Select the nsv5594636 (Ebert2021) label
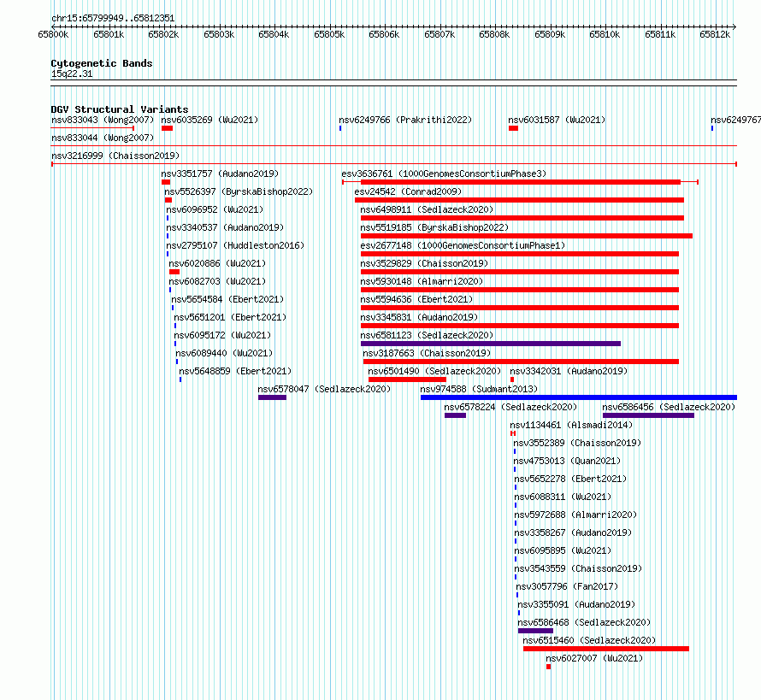The height and width of the screenshot is (700, 761). click(416, 299)
